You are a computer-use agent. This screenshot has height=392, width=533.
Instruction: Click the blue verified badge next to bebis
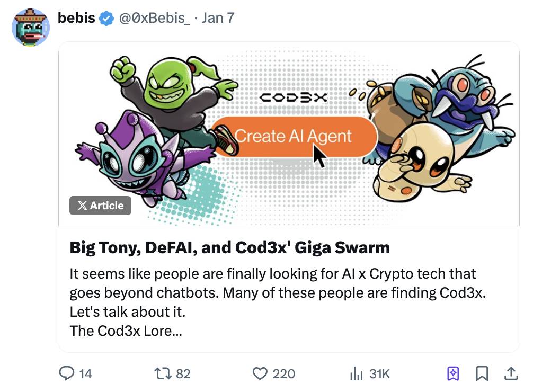107,19
